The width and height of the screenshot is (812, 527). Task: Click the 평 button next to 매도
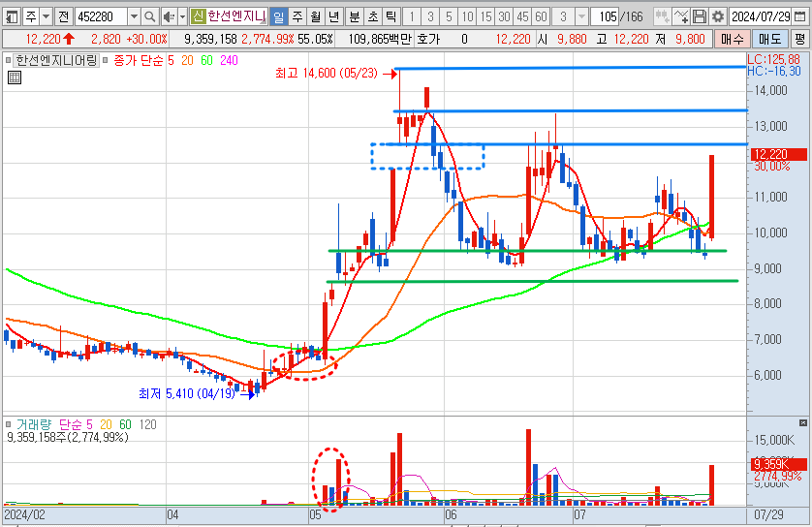tap(800, 39)
